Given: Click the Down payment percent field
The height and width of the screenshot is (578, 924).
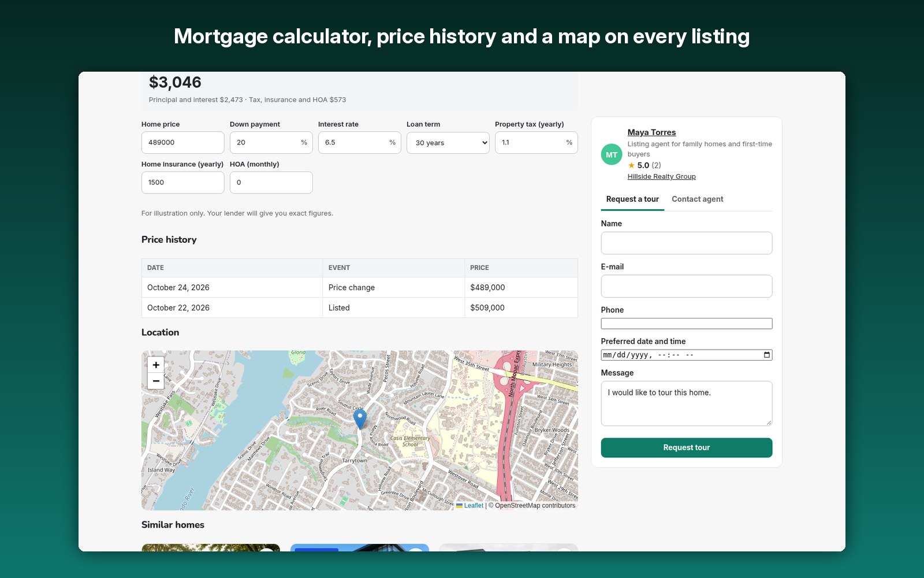Looking at the screenshot, I should pyautogui.click(x=271, y=143).
